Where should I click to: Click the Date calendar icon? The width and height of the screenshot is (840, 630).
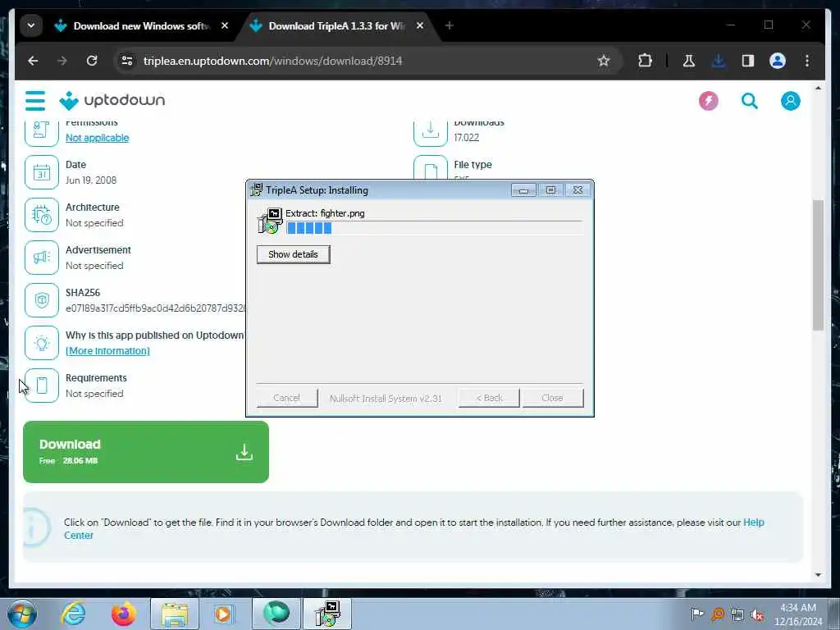coord(42,172)
